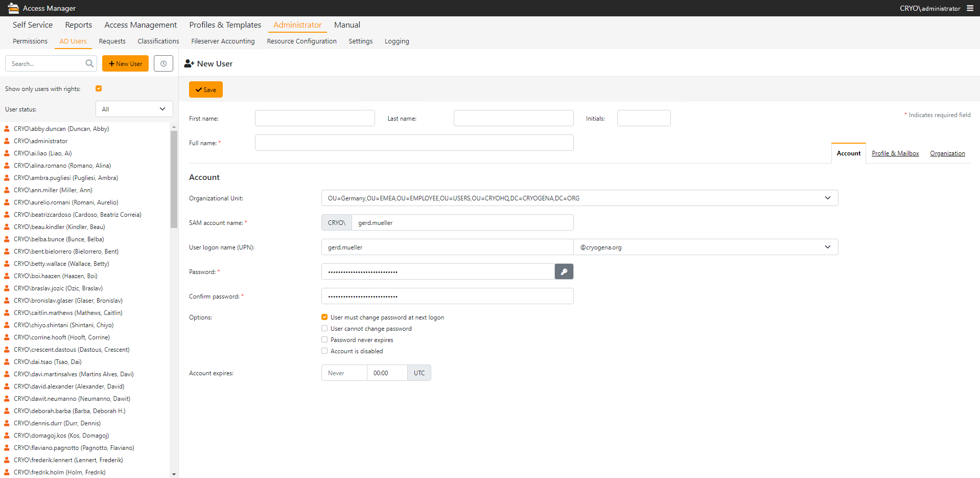The image size is (980, 478).
Task: Click user icon next to CRYO\abby.duncan
Action: [x=7, y=129]
